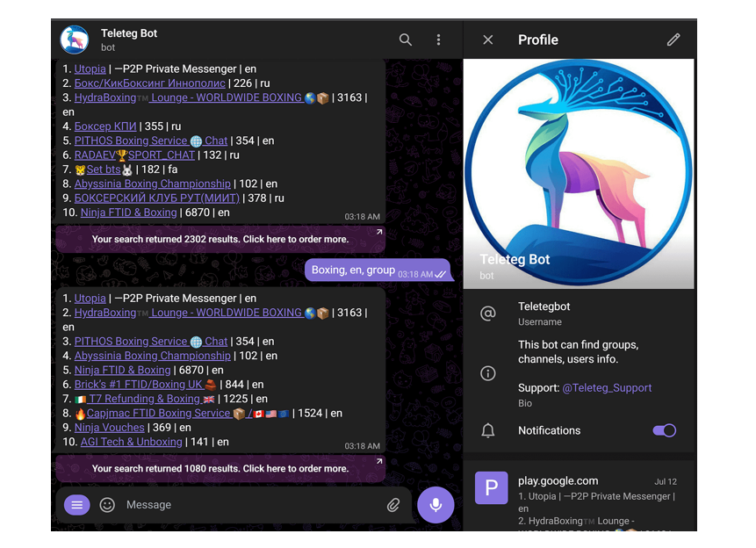
Task: Close the Profile panel
Action: (x=488, y=40)
